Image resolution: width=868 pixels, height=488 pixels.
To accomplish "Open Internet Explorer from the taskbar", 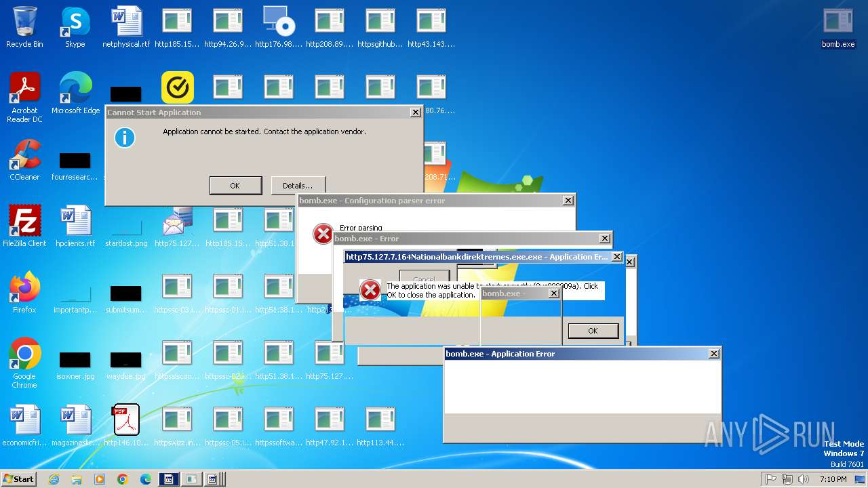I will pyautogui.click(x=54, y=479).
